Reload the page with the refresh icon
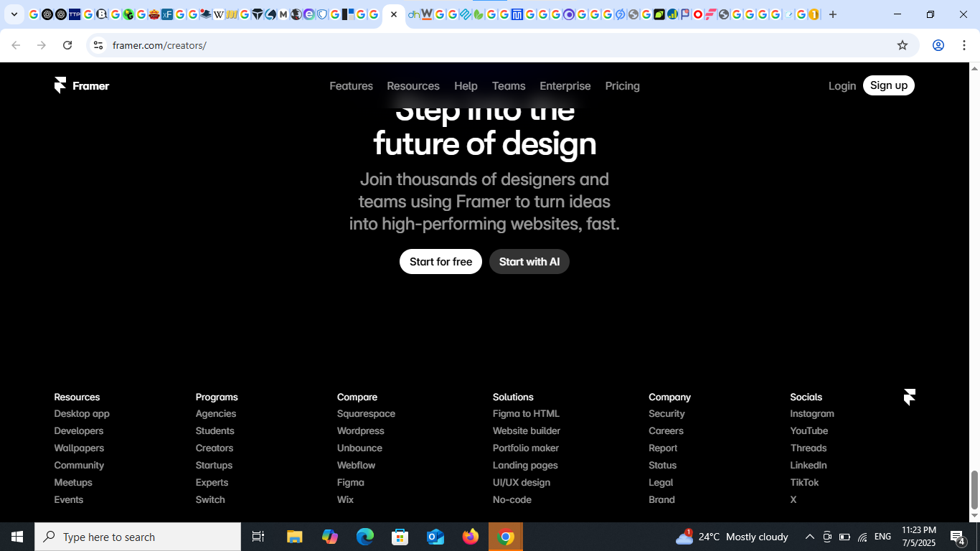This screenshot has height=551, width=980. point(67,45)
